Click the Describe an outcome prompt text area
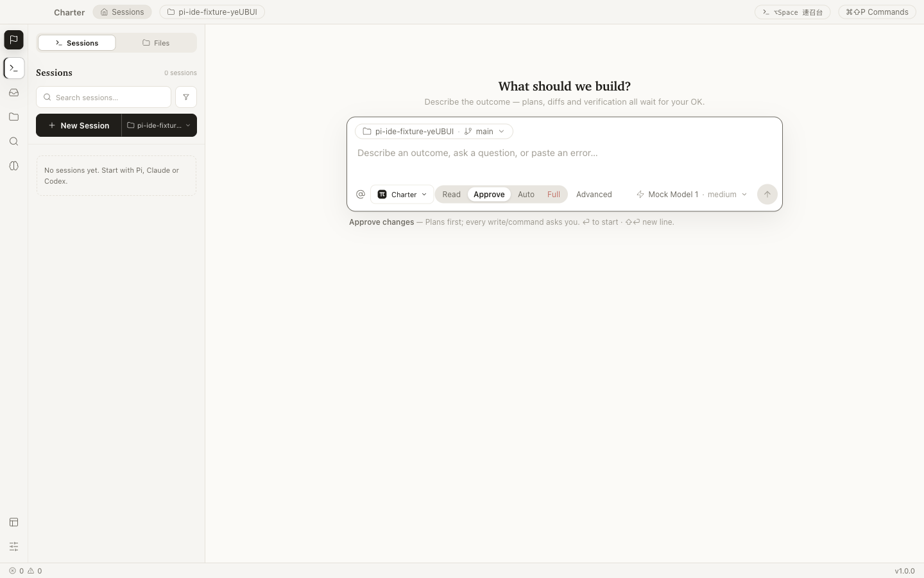Screen dimensions: 924x578 coord(565,161)
